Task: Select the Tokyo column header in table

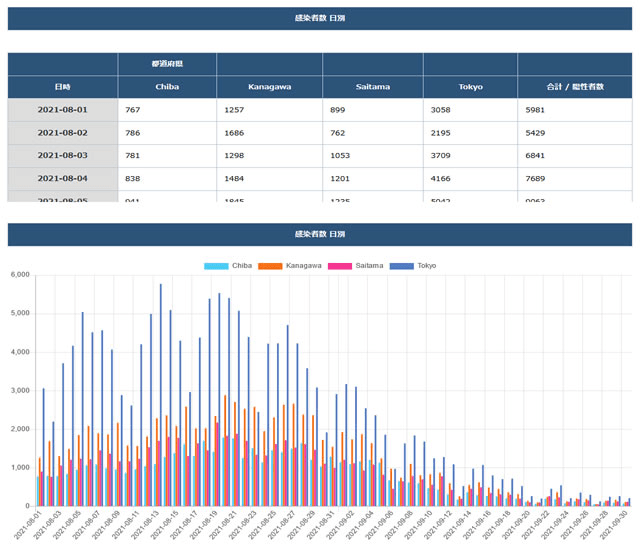Action: coord(470,86)
